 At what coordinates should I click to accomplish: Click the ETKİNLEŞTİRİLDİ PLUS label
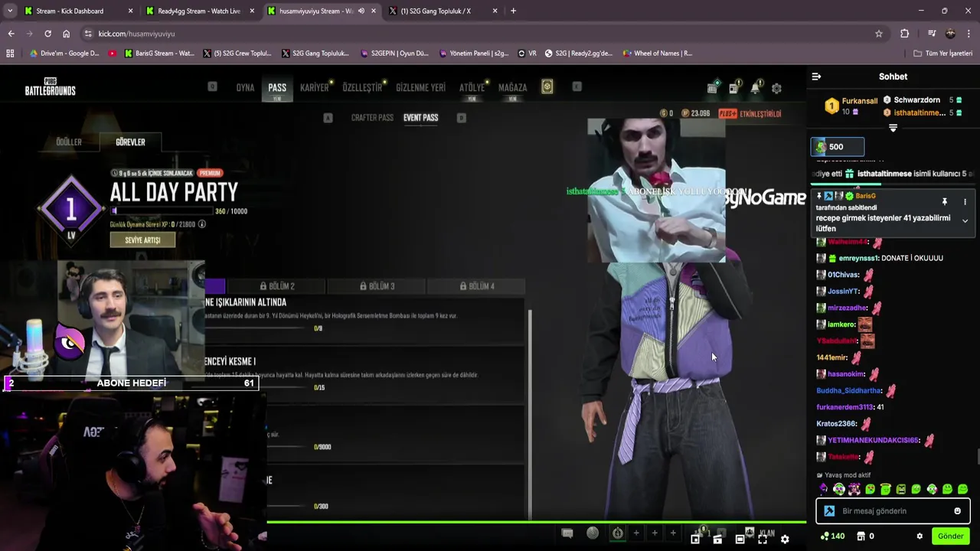tap(750, 113)
